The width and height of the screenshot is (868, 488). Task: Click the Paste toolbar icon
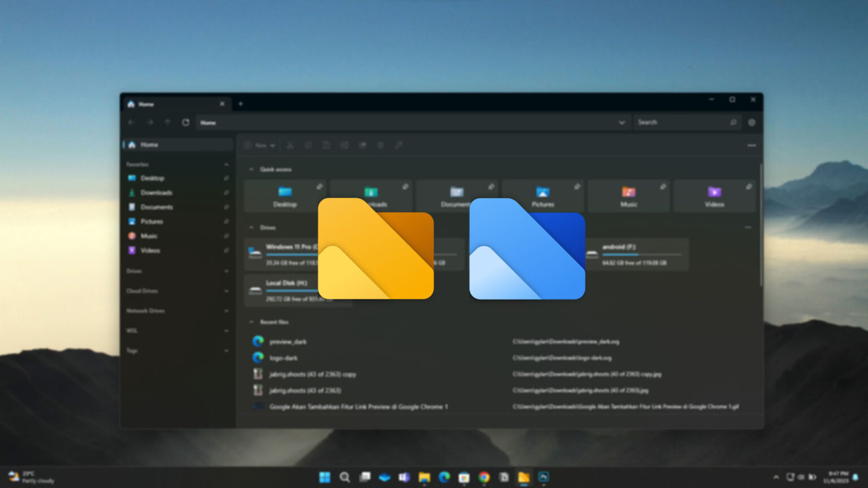(326, 145)
